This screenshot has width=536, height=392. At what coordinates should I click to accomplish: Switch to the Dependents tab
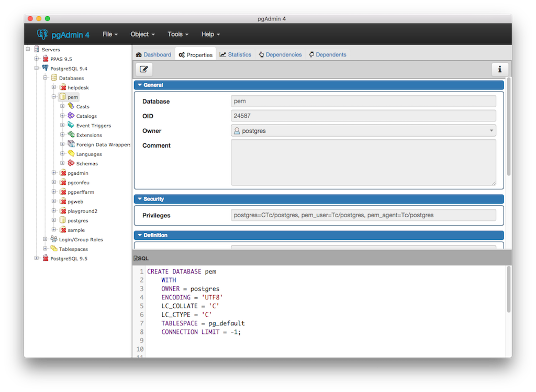coord(328,54)
